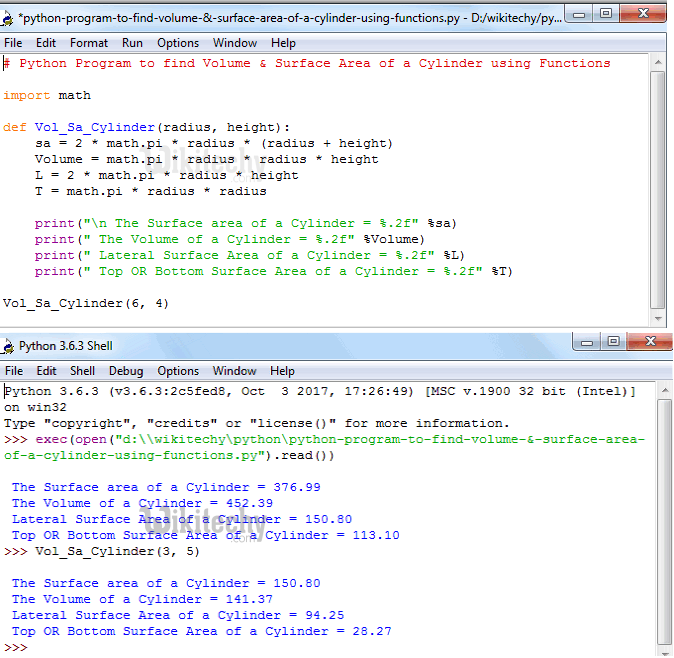Screen dimensions: 674x658
Task: Click the editor scrollbar up arrow
Action: (x=658, y=61)
